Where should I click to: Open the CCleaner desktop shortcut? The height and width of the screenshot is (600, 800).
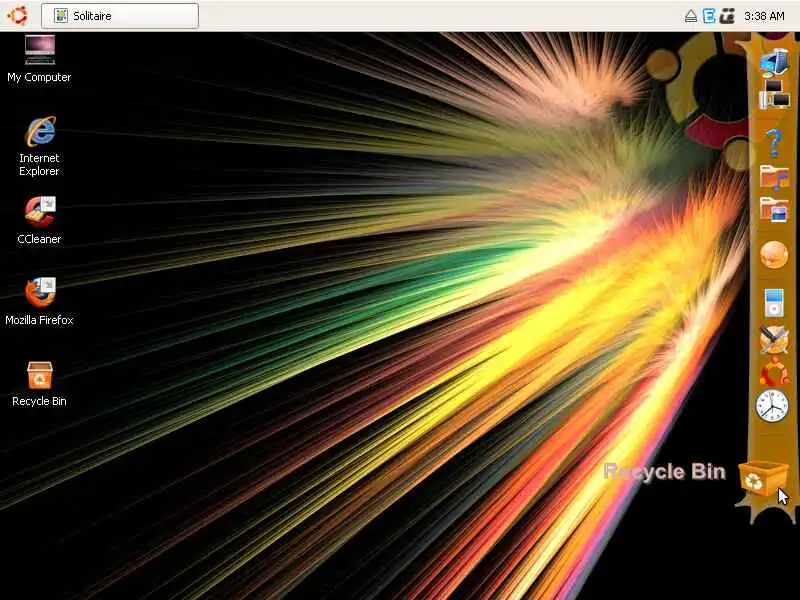click(x=39, y=220)
